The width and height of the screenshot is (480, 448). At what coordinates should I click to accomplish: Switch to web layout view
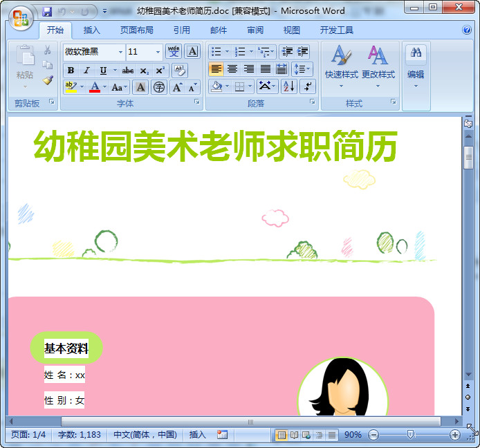point(306,435)
